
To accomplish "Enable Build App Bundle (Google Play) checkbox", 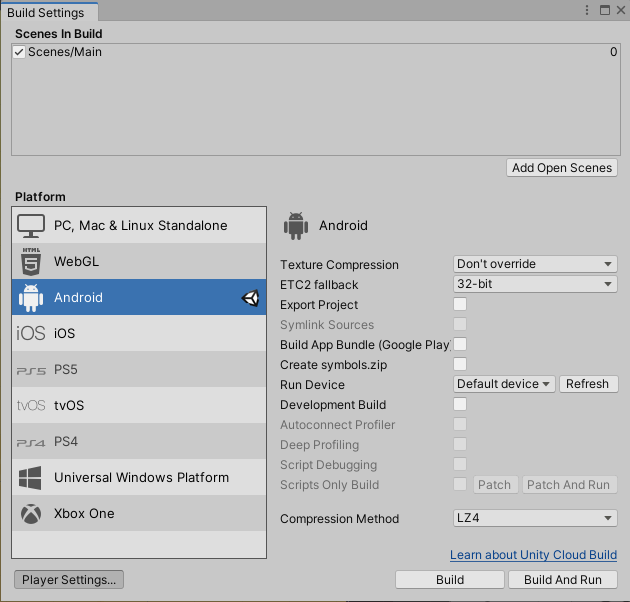I will point(460,344).
